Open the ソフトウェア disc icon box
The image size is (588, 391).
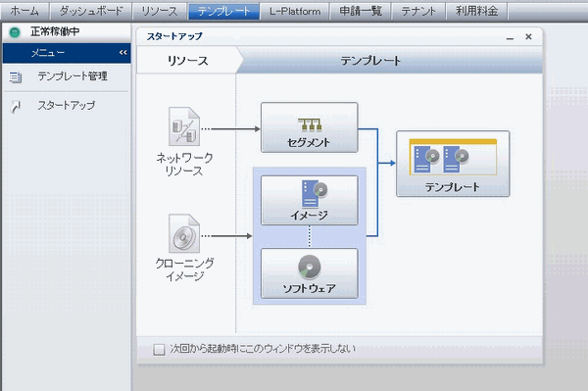coord(310,273)
